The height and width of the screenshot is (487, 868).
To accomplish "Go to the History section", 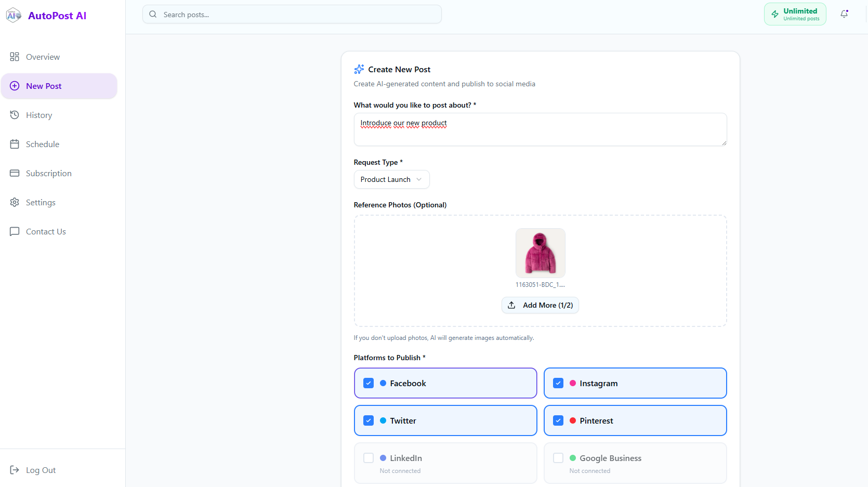I will [39, 115].
